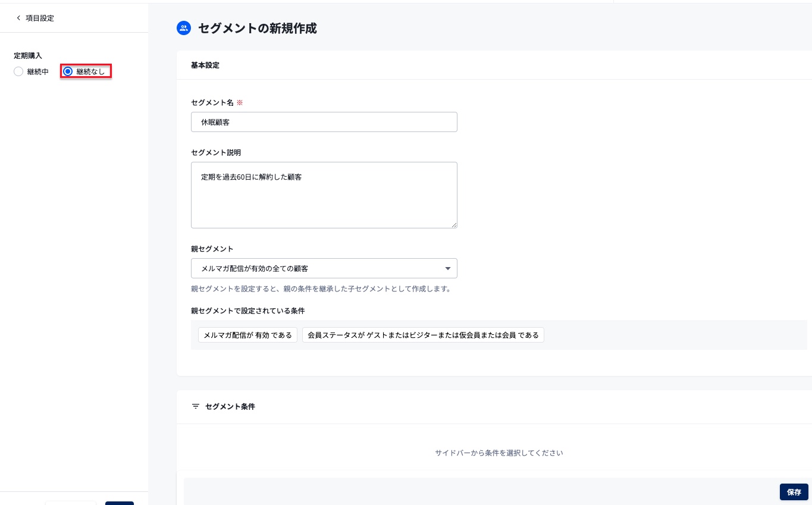Click the メルマガ配信が有効である condition chip
This screenshot has width=812, height=505.
coord(247,335)
